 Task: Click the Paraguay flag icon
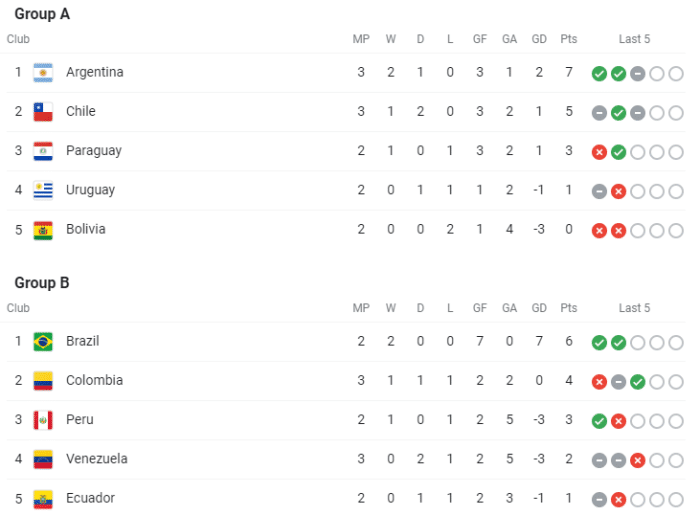point(43,151)
